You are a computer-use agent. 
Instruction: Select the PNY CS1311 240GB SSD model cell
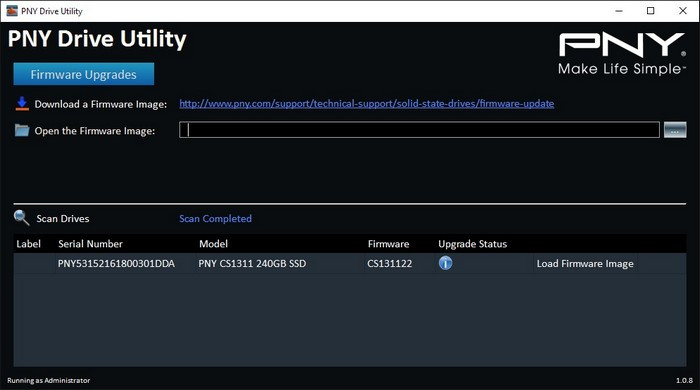(x=252, y=264)
